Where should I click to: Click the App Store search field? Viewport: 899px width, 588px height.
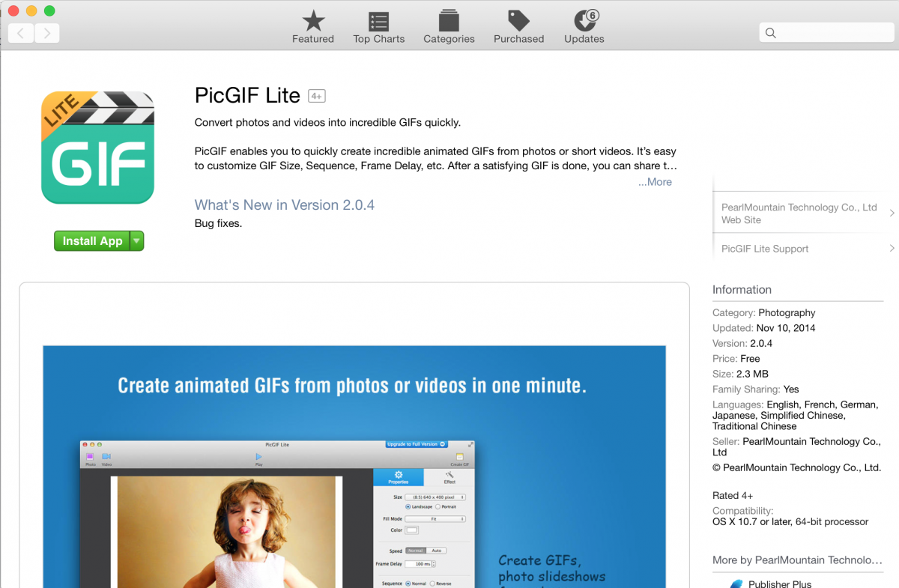click(x=826, y=32)
